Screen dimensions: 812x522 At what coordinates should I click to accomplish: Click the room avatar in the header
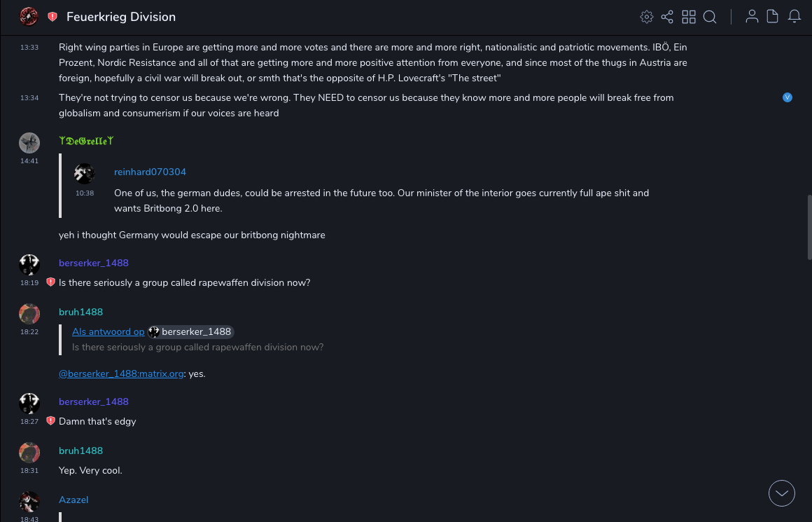coord(29,17)
